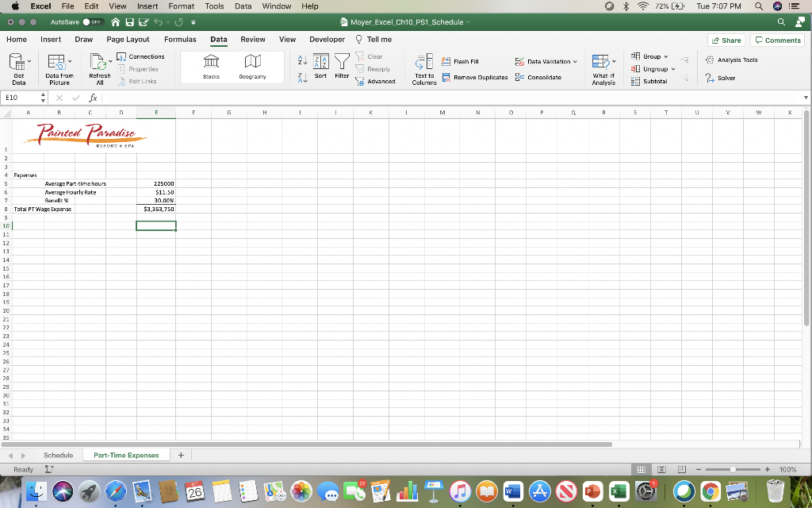Toggle the AutoSave switch
The width and height of the screenshot is (812, 508).
point(94,22)
